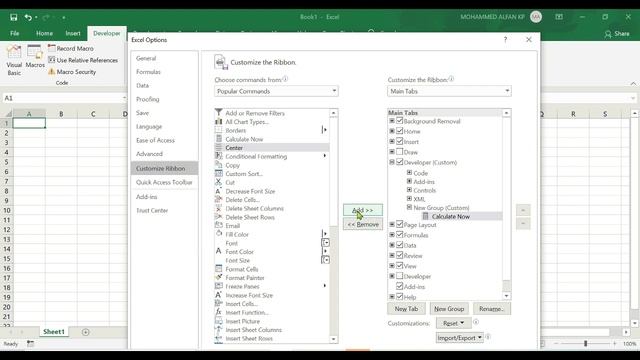Select the Delete Sheet Columns icon
This screenshot has width=640, height=360.
click(x=219, y=208)
